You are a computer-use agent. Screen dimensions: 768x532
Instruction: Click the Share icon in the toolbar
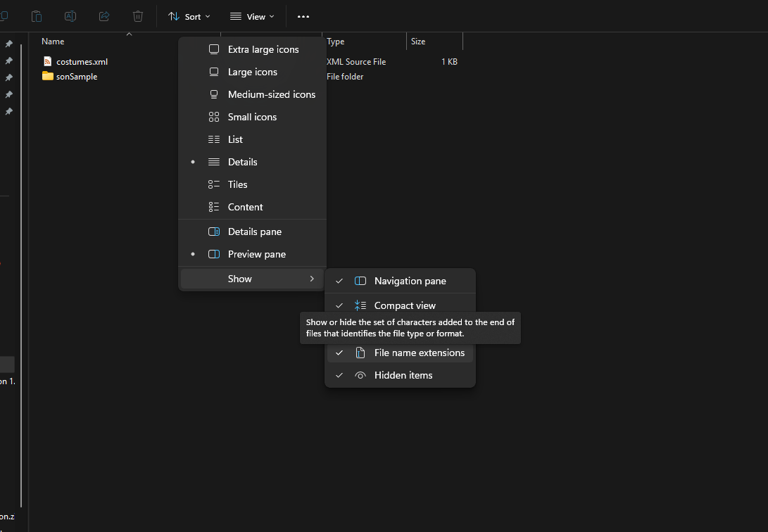point(104,16)
